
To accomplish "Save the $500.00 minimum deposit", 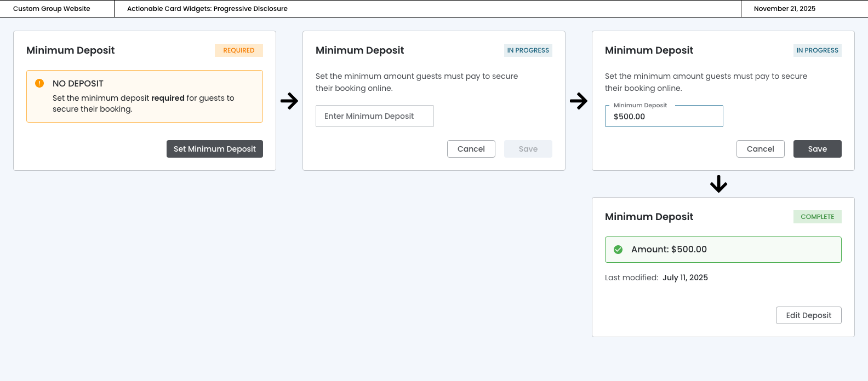I will (x=817, y=149).
